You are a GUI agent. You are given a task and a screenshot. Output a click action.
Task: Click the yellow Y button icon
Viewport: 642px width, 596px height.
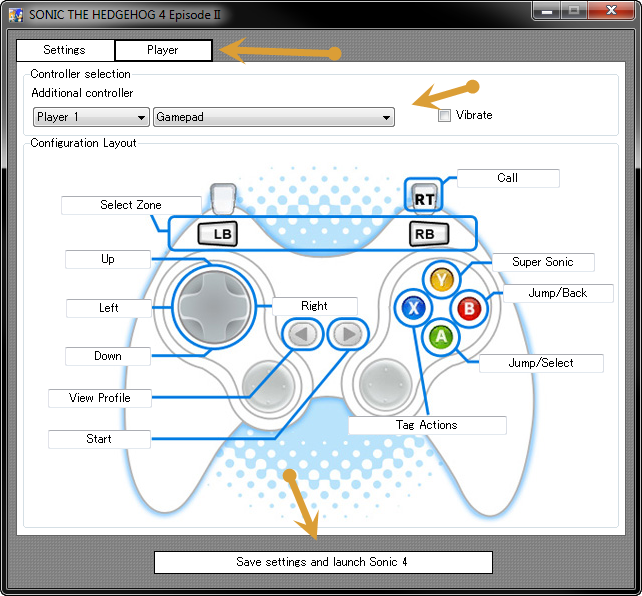coord(441,280)
